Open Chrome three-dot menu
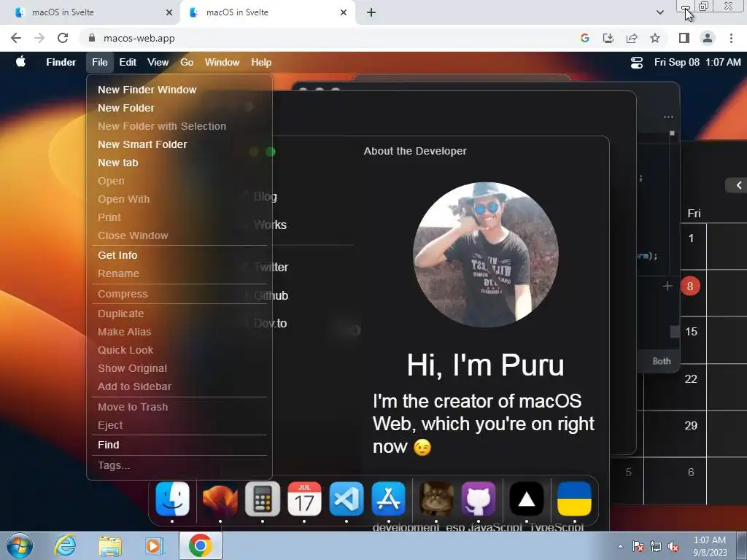 click(x=731, y=38)
